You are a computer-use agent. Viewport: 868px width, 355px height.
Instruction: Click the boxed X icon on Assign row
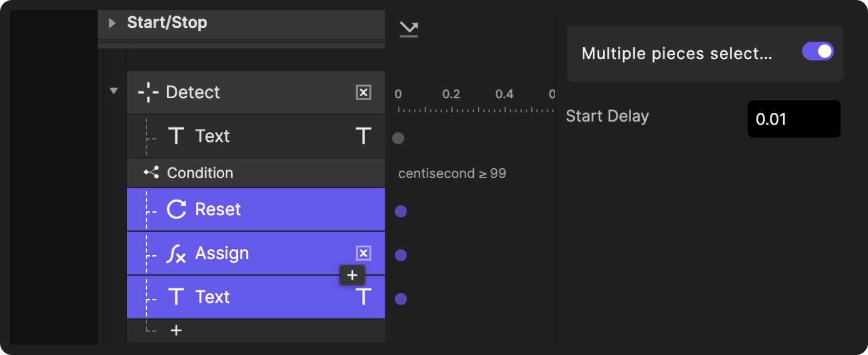363,253
